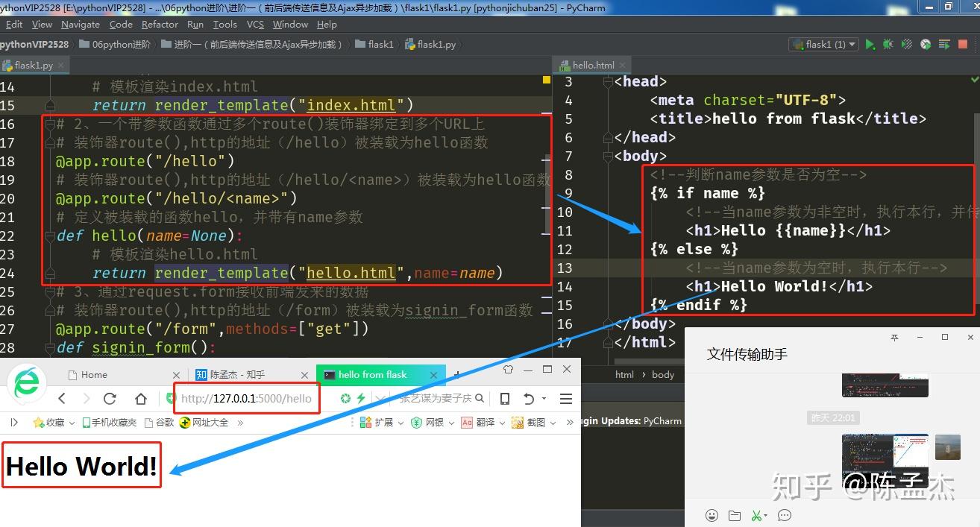
Task: Open chat history bubble icon
Action: [784, 515]
